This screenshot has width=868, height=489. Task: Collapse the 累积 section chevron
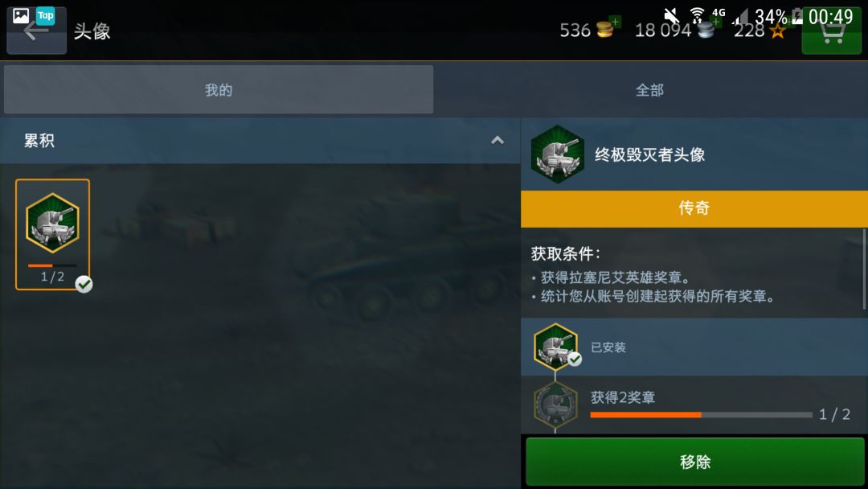(497, 140)
